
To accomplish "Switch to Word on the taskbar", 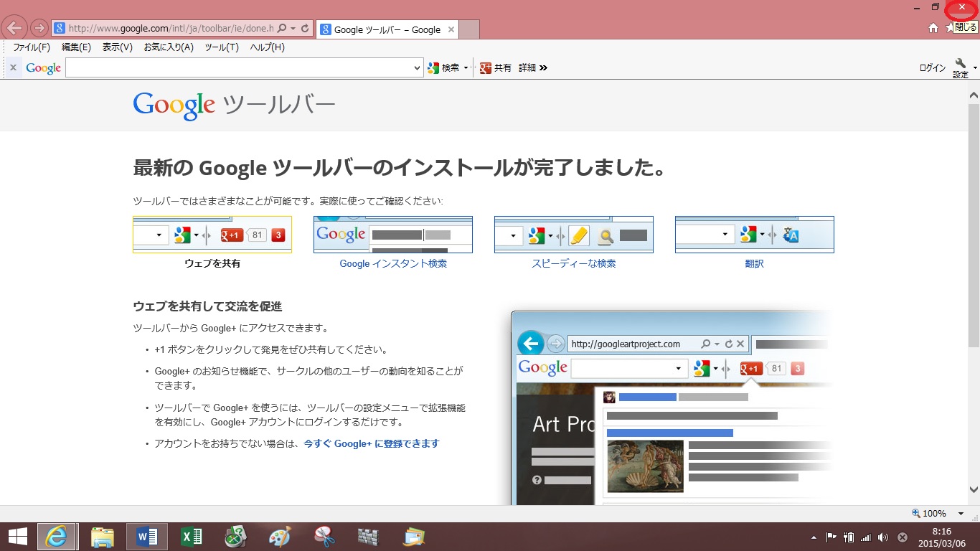I will click(147, 537).
